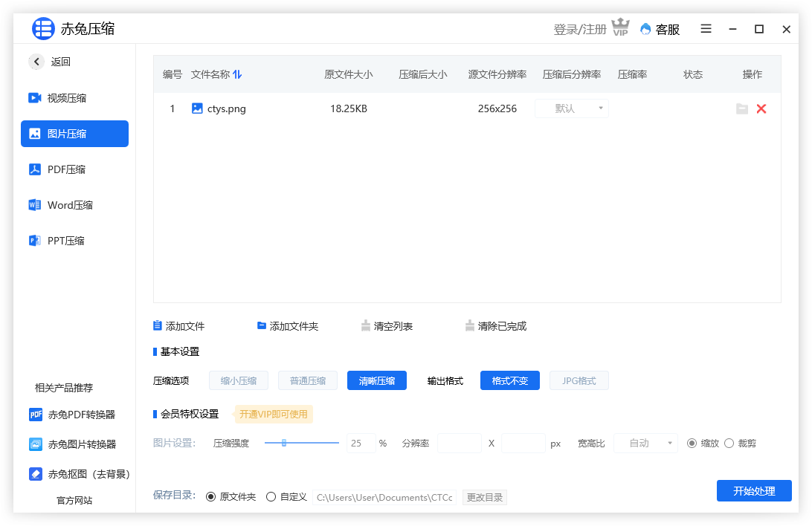The height and width of the screenshot is (526, 812).
Task: Click the 压缩强度 slider handle
Action: click(x=284, y=443)
